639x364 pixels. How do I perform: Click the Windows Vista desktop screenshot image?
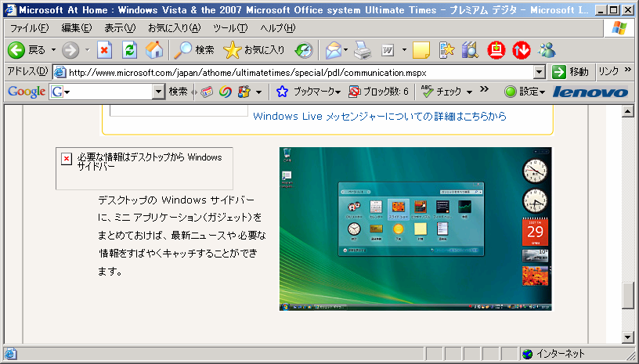click(x=415, y=229)
